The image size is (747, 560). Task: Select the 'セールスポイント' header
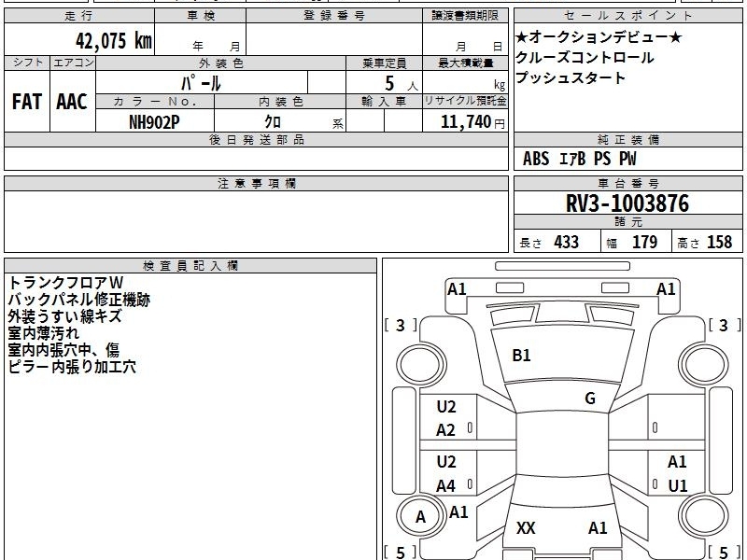pyautogui.click(x=627, y=16)
